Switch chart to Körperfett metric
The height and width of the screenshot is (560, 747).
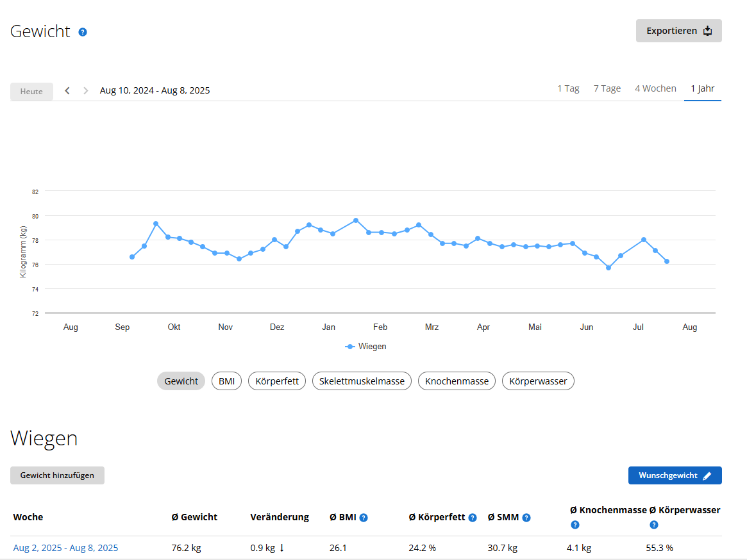[277, 381]
